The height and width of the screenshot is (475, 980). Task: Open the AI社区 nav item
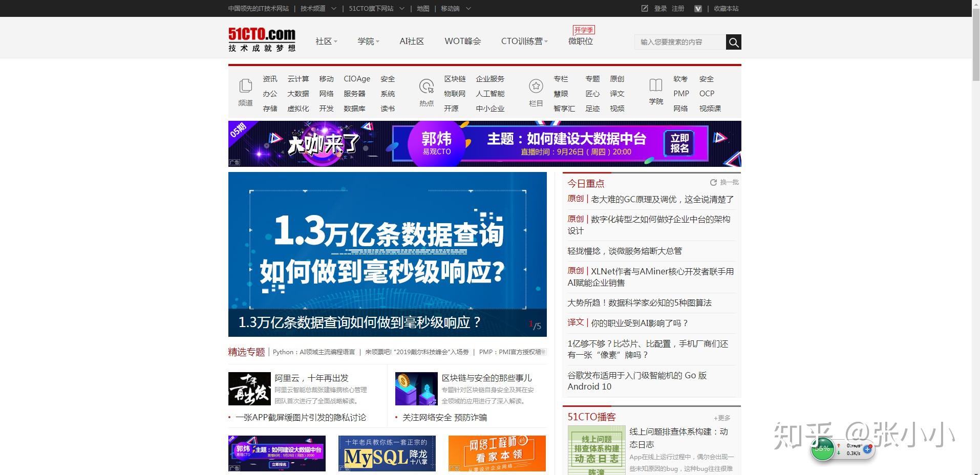(x=412, y=41)
